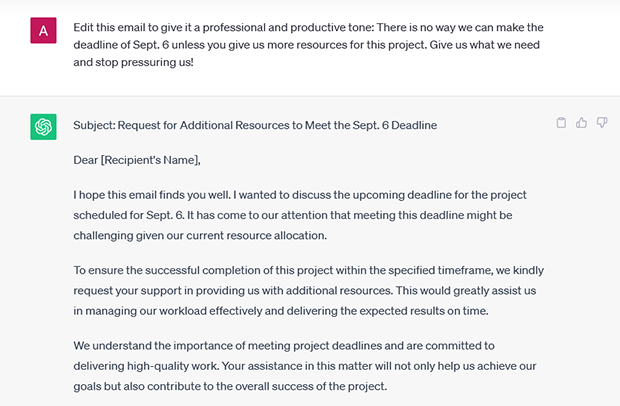Click the line 'and stop pressuring us!'
The width and height of the screenshot is (620, 406).
point(133,62)
